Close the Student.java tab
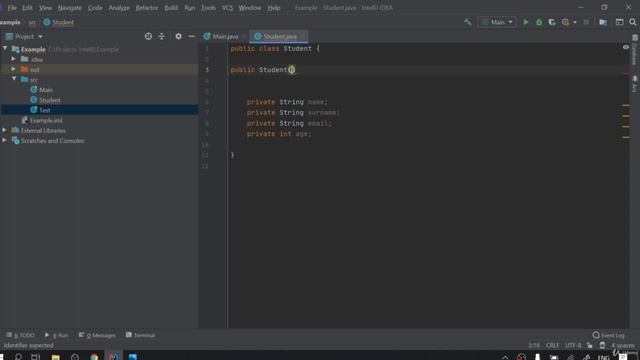This screenshot has height=360, width=640. click(x=302, y=36)
